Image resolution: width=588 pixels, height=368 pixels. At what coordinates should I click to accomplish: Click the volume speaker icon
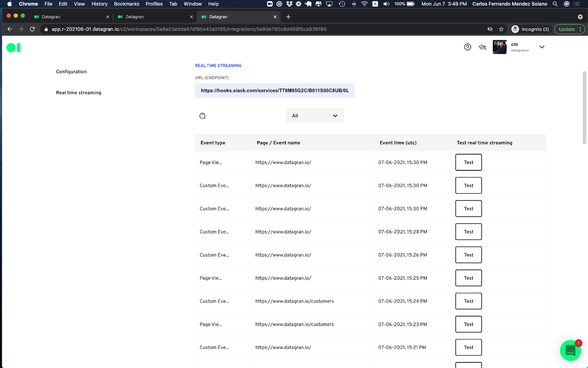click(386, 4)
